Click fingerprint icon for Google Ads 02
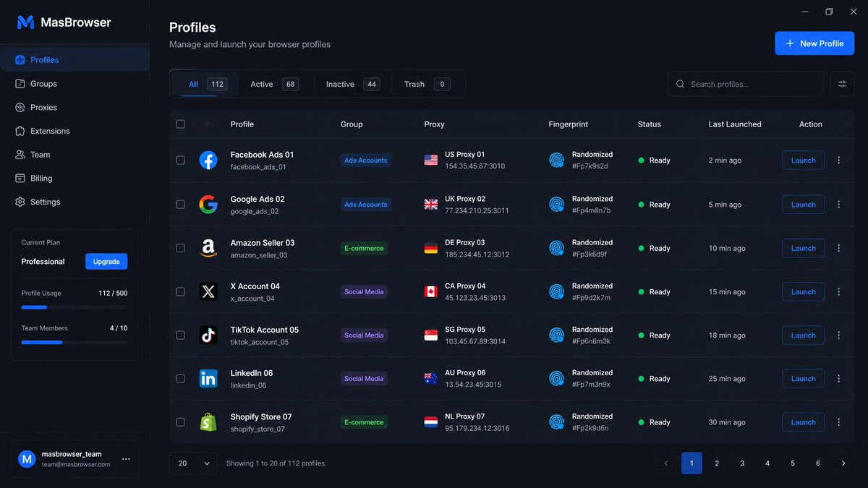 coord(556,205)
